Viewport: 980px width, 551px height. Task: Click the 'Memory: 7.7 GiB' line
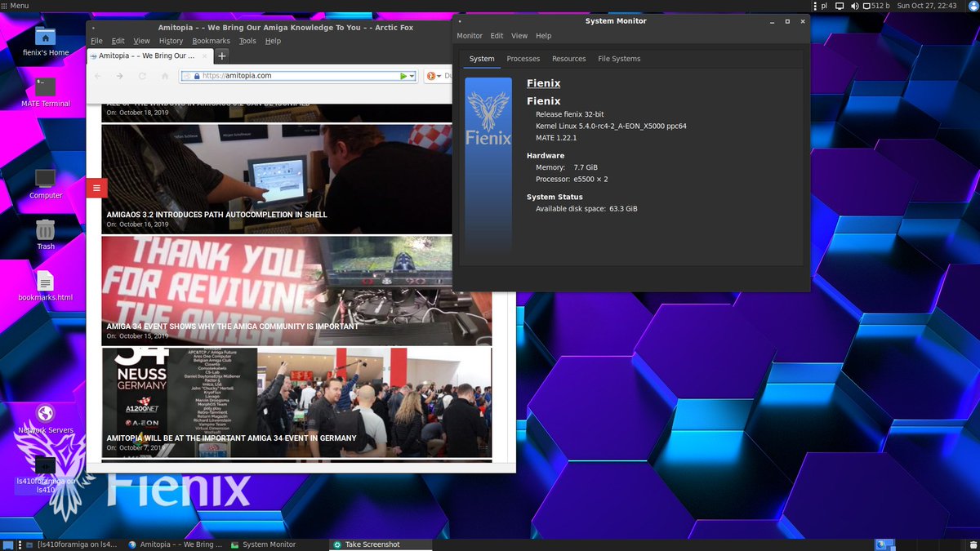point(567,167)
